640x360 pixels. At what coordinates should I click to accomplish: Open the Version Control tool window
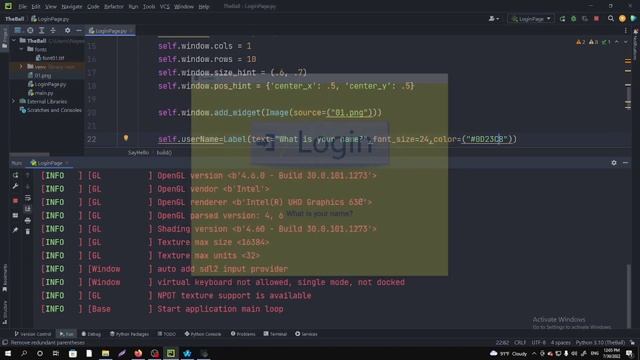[32, 334]
